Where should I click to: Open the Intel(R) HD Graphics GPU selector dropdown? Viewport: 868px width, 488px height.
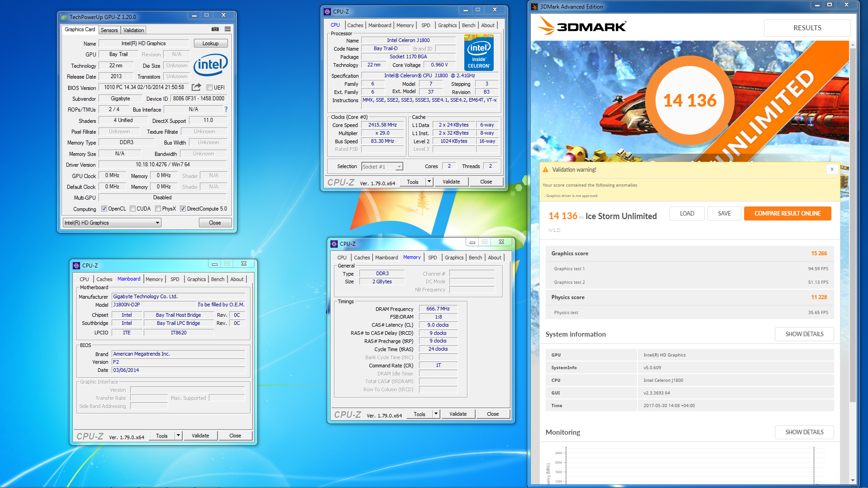point(112,223)
